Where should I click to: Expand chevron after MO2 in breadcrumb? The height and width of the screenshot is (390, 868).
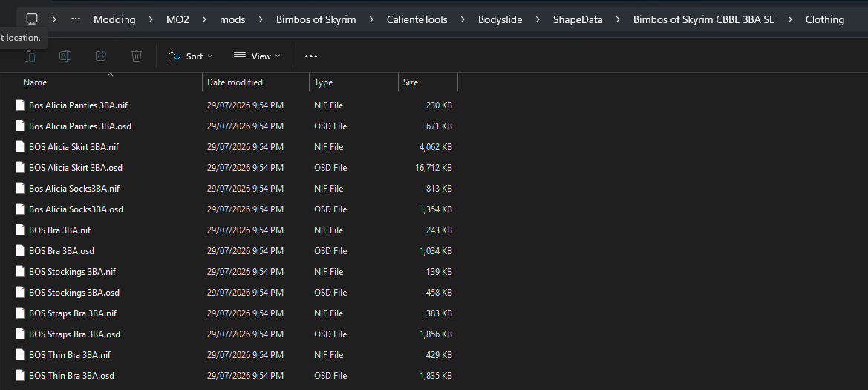[204, 19]
